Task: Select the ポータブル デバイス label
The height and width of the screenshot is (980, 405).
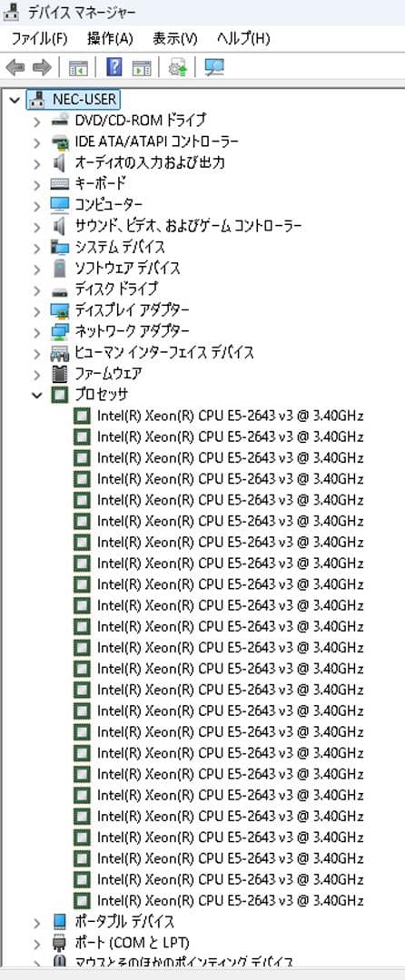Action: coord(125,922)
